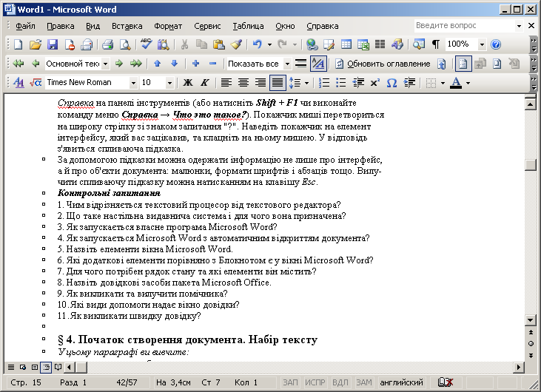Apply bulleted list formatting
Screen dimensions: 541x392
(x=340, y=83)
